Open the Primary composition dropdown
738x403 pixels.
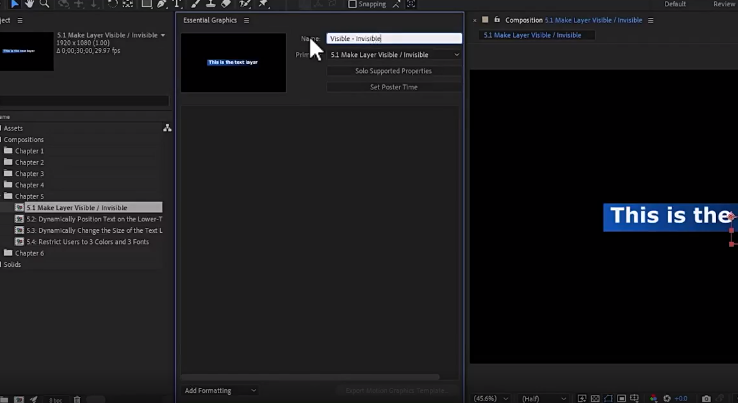click(x=394, y=55)
